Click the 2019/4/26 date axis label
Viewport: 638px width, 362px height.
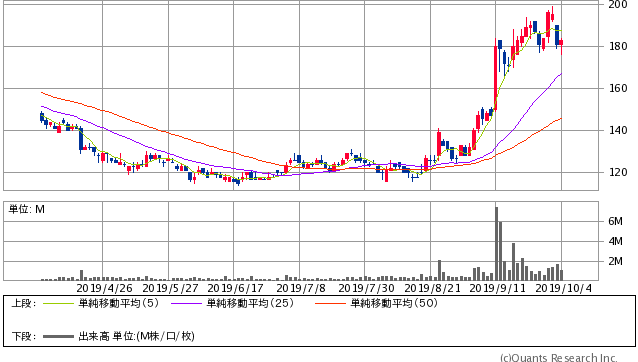[x=105, y=288]
